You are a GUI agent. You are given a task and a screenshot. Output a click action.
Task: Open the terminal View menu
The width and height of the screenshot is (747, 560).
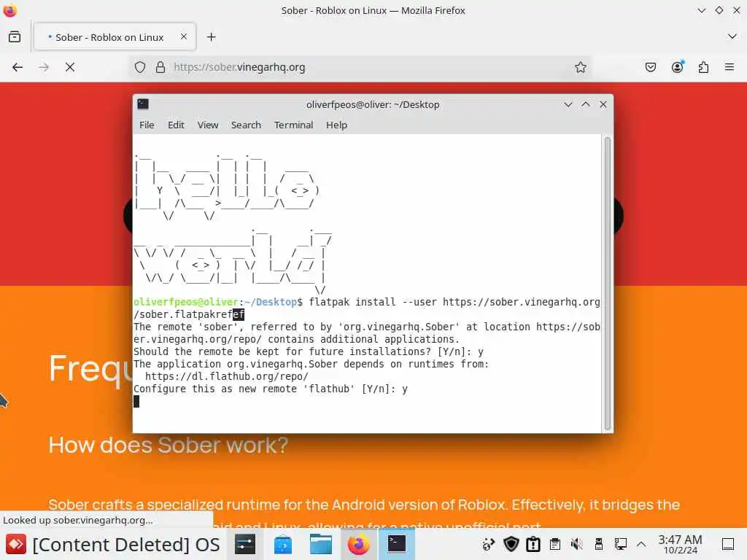[208, 125]
